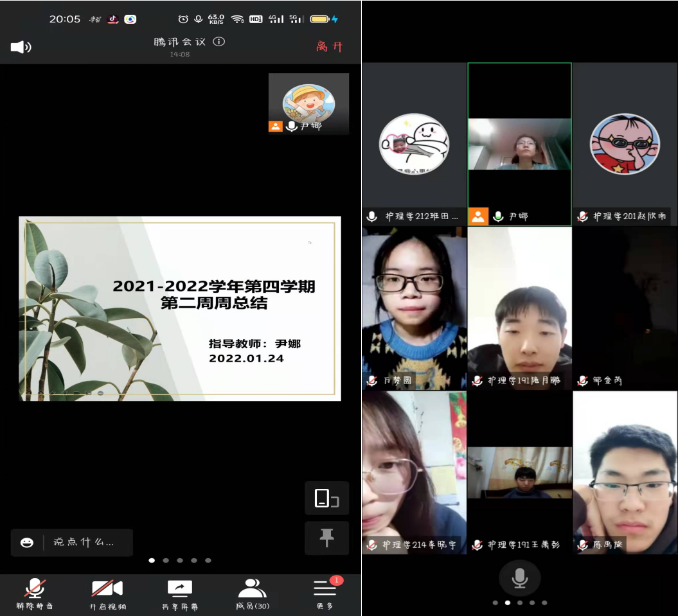Tap the emoji smiley face icon
Viewport: 678px width, 616px height.
pos(27,542)
